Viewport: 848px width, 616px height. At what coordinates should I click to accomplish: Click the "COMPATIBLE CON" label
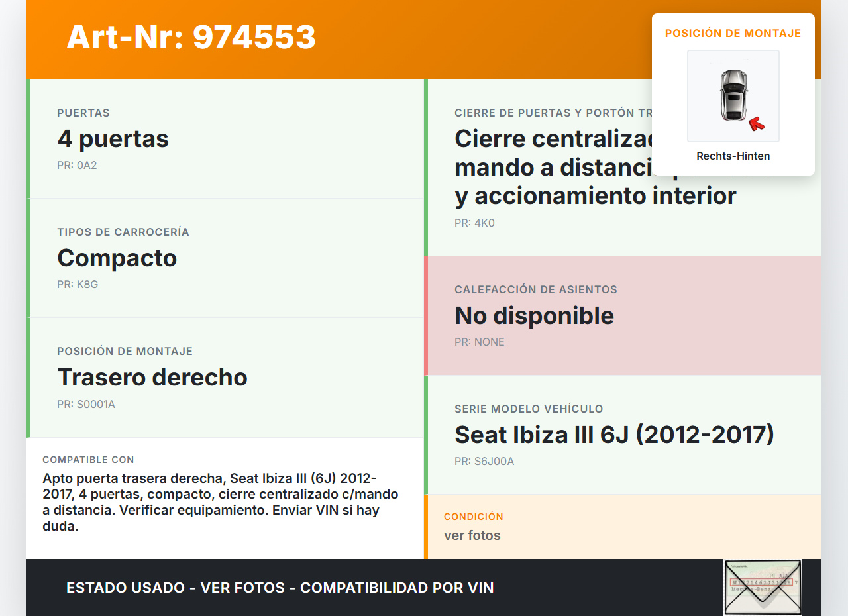click(x=88, y=460)
